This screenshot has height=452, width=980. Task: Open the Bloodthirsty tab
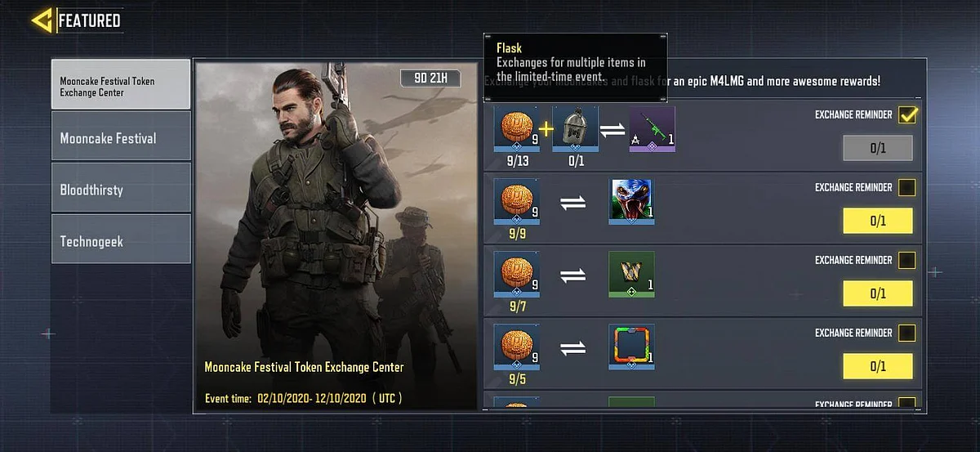coord(121,188)
